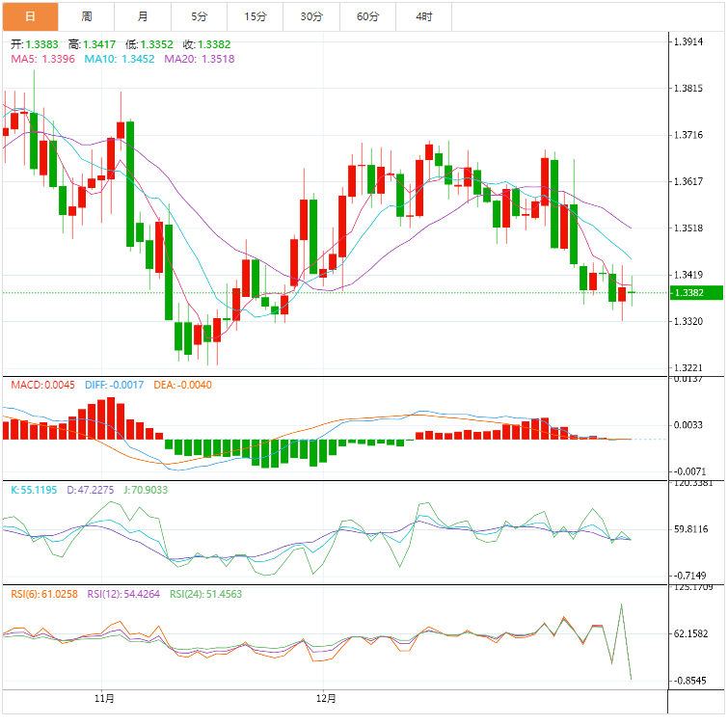Click the RSI(24) indicator label
The image size is (728, 725).
tap(206, 594)
